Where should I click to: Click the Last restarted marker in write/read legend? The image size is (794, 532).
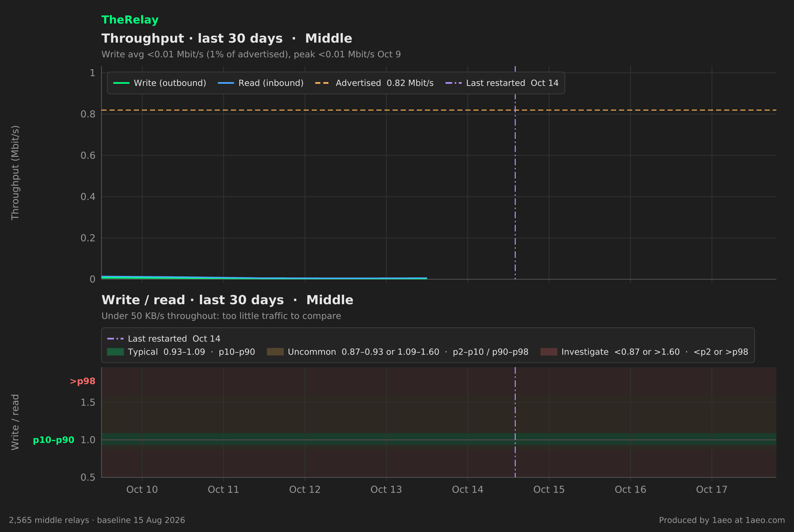[x=115, y=338]
